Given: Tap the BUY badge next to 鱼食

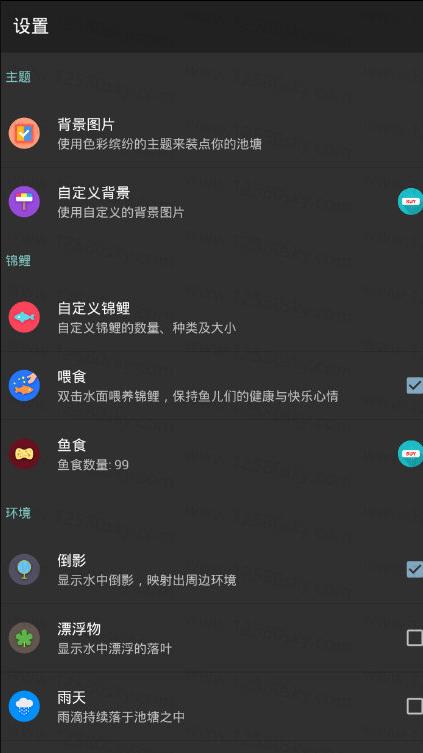Looking at the screenshot, I should tap(411, 453).
